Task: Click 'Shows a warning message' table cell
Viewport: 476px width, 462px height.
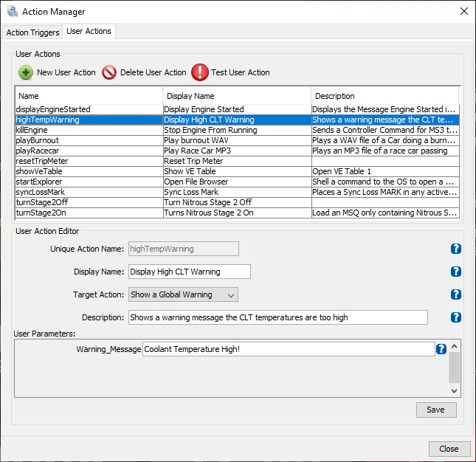Action: point(385,120)
